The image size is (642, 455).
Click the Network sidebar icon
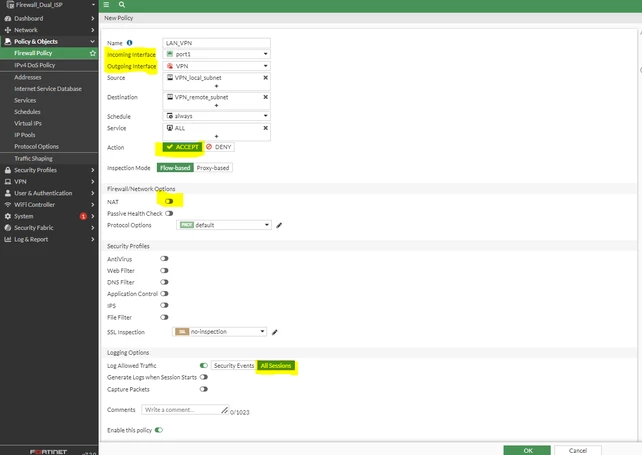coord(8,30)
